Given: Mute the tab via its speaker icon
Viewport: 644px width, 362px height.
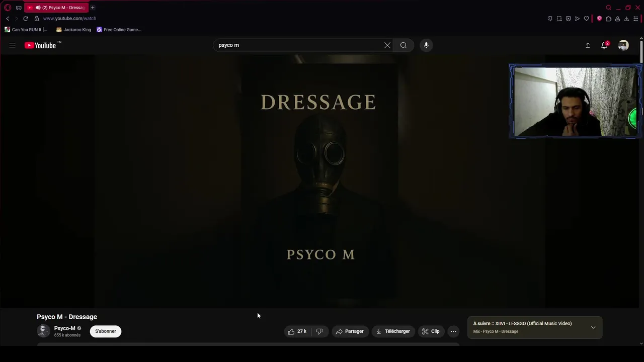Looking at the screenshot, I should 38,8.
